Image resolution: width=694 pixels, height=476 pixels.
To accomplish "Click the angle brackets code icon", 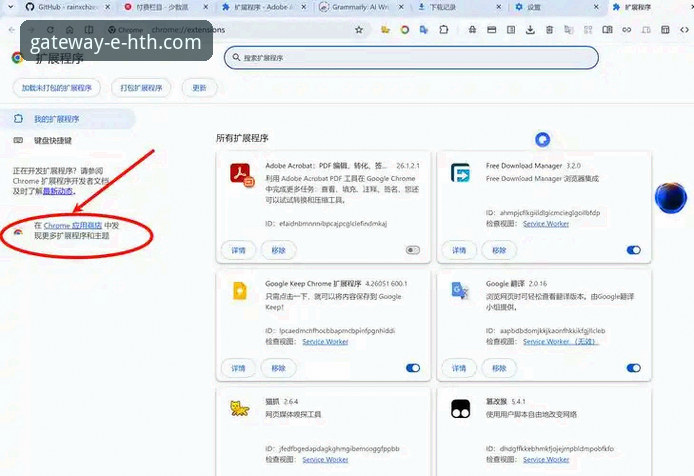I will (684, 30).
